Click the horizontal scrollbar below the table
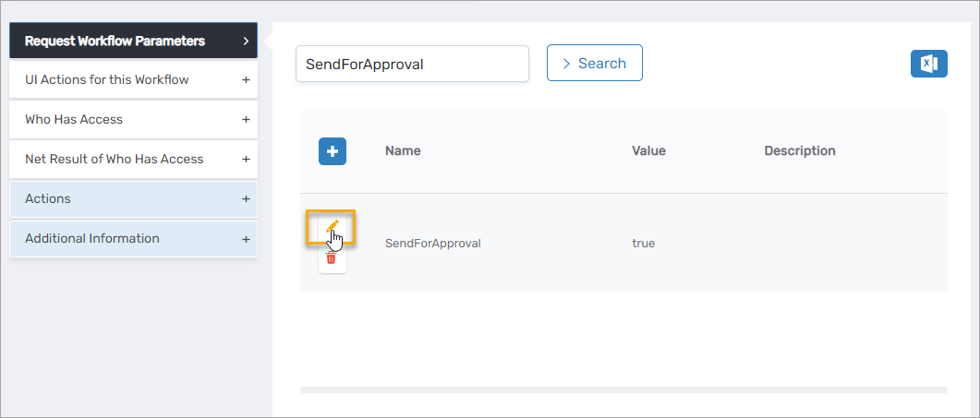Image resolution: width=980 pixels, height=418 pixels. [x=623, y=389]
